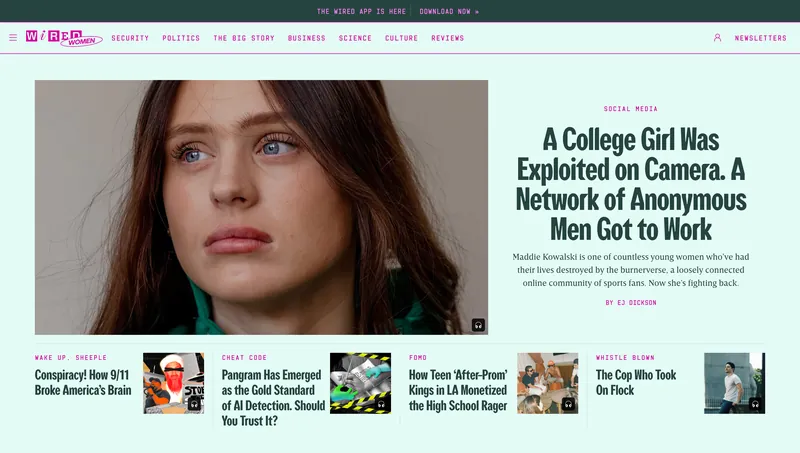Open the Security section
800x453 pixels.
[130, 38]
